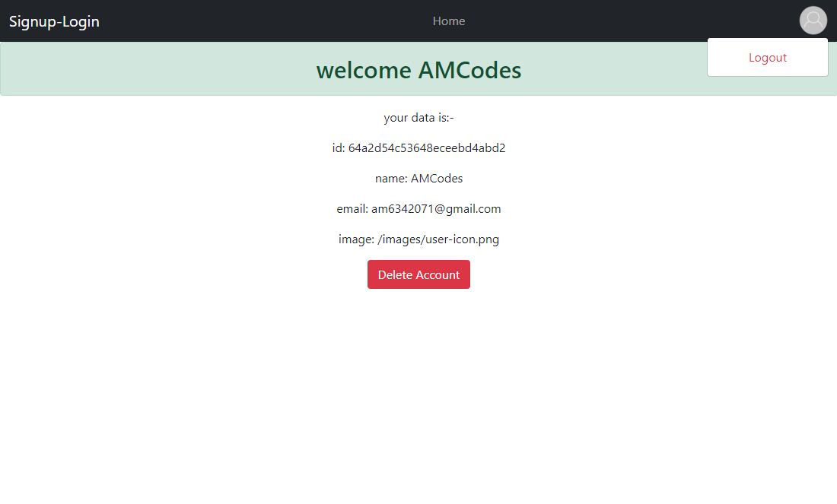Click the 'email:' label text
Image resolution: width=837 pixels, height=504 pixels.
[x=352, y=209]
